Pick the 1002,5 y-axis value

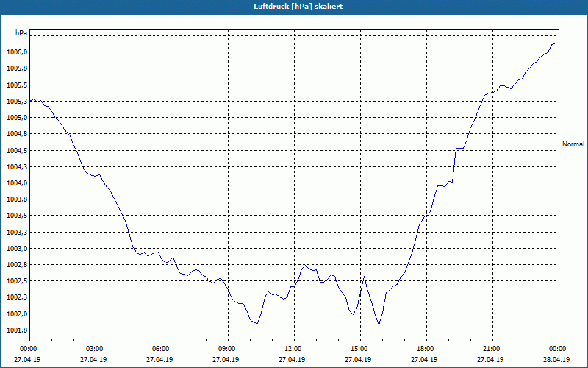tap(17, 281)
